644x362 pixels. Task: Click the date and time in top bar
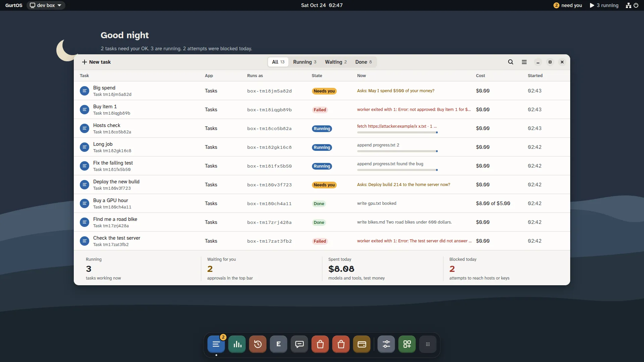pos(322,5)
